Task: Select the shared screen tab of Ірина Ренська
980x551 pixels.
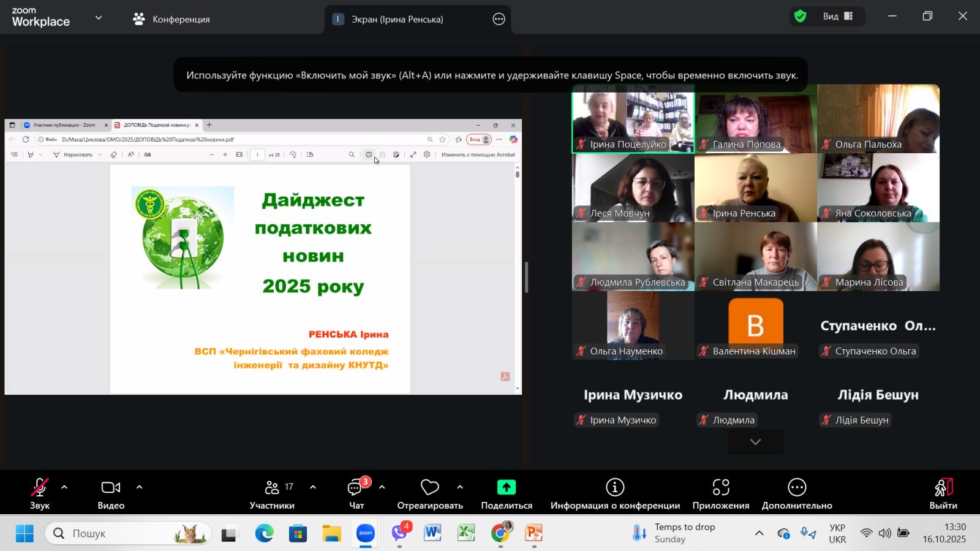Action: [397, 19]
